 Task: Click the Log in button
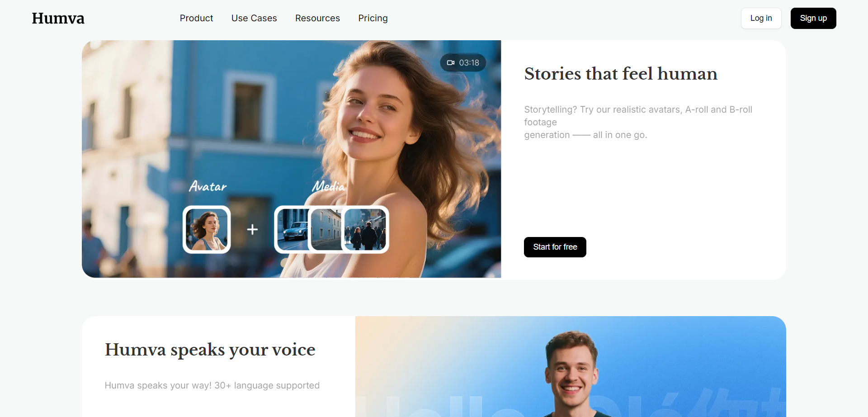(x=761, y=18)
